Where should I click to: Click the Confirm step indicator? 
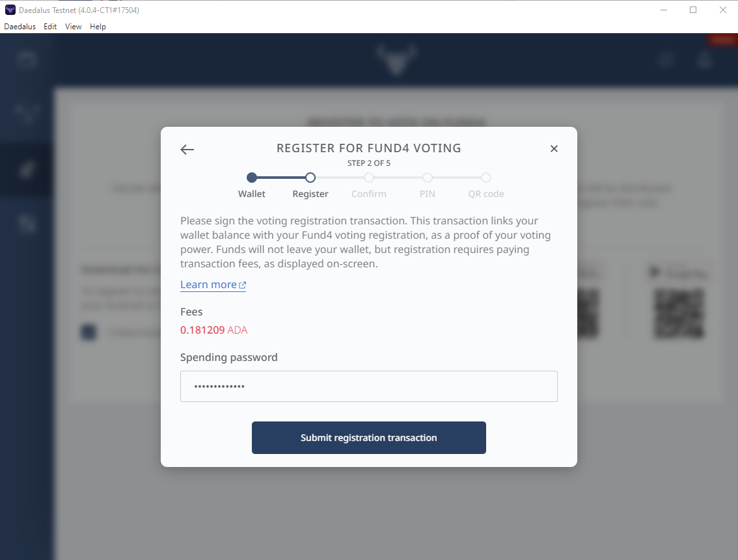point(369,178)
